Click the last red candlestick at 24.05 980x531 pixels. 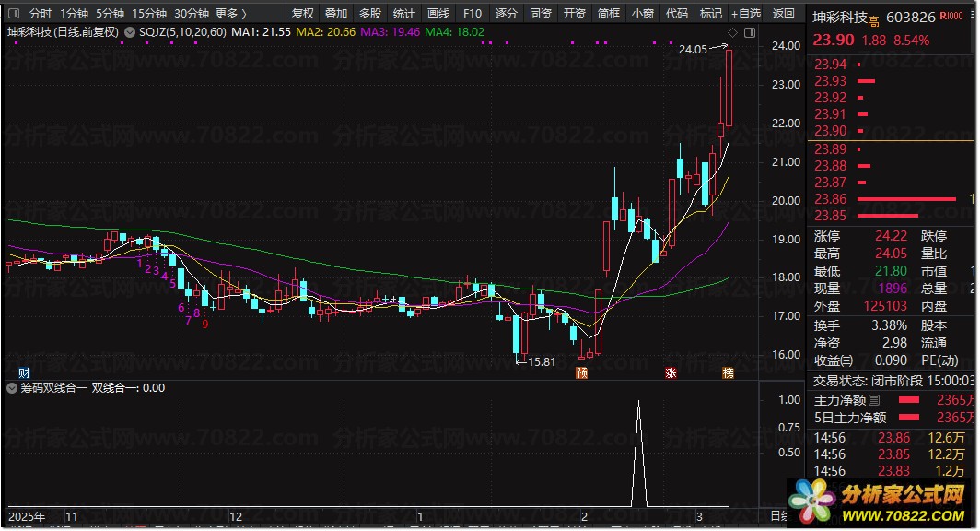coord(729,88)
